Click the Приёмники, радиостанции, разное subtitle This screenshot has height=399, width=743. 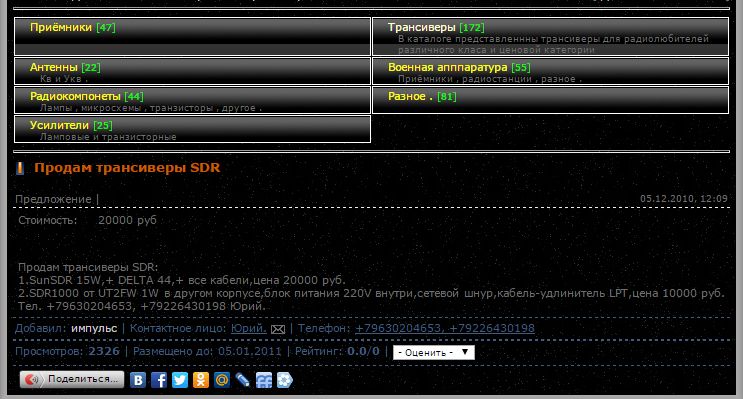click(490, 79)
